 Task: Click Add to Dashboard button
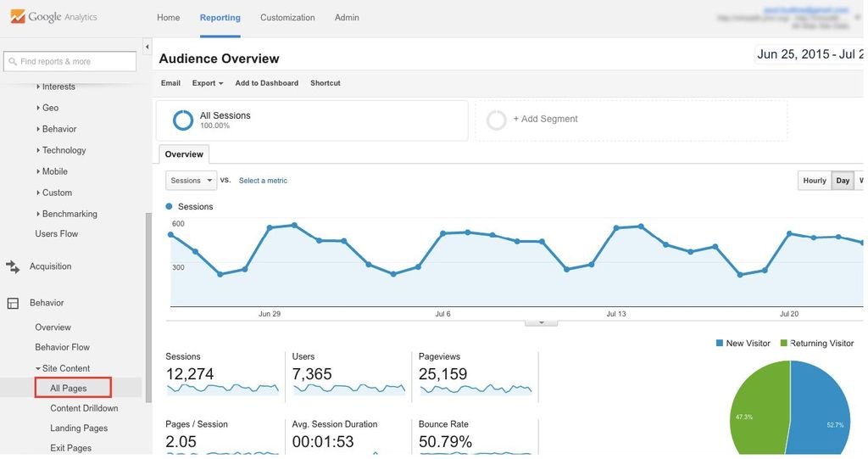click(x=266, y=83)
